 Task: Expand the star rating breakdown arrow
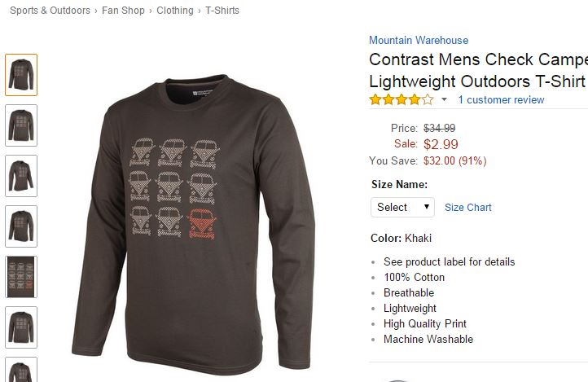tap(445, 99)
